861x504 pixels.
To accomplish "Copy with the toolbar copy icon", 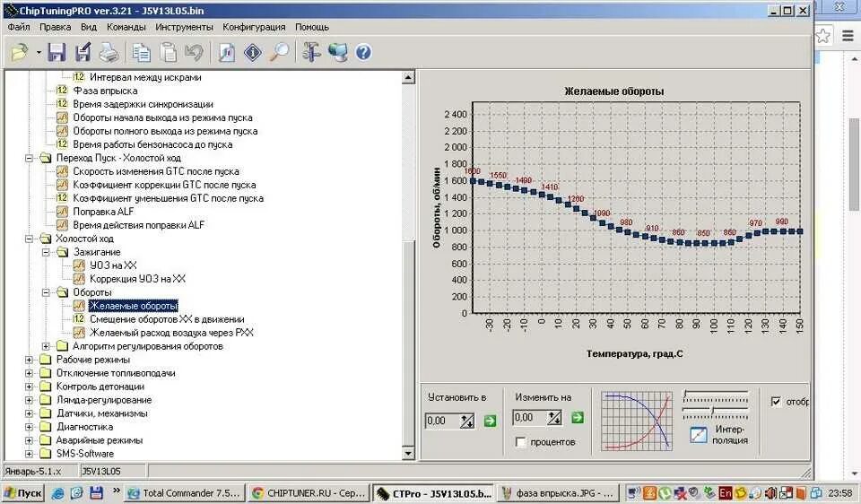I will click(x=141, y=53).
